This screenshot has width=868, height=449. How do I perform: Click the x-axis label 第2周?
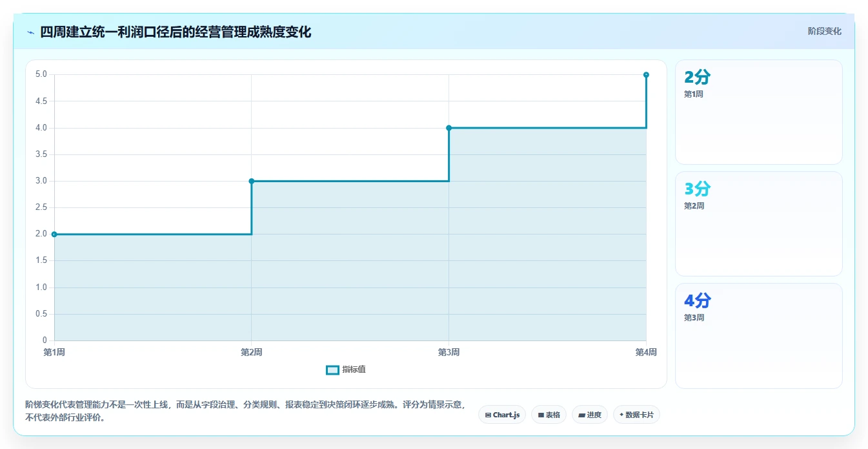[252, 352]
